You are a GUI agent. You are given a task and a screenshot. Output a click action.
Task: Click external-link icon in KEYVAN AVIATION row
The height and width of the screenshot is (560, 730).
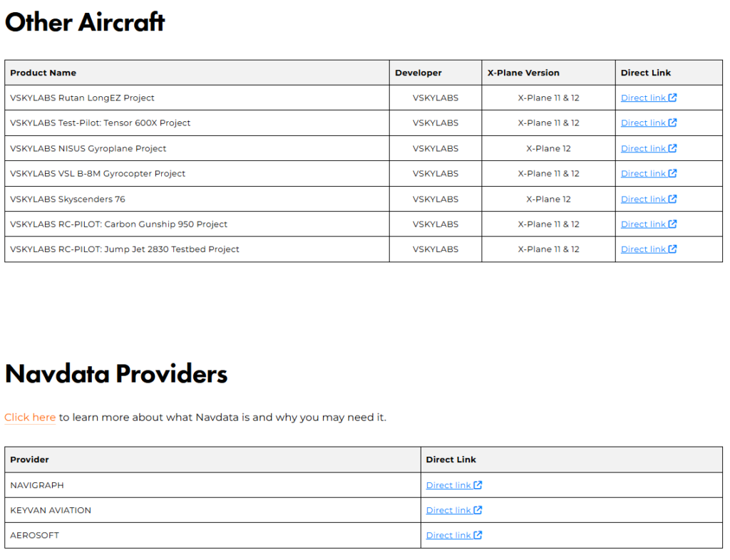pos(478,509)
